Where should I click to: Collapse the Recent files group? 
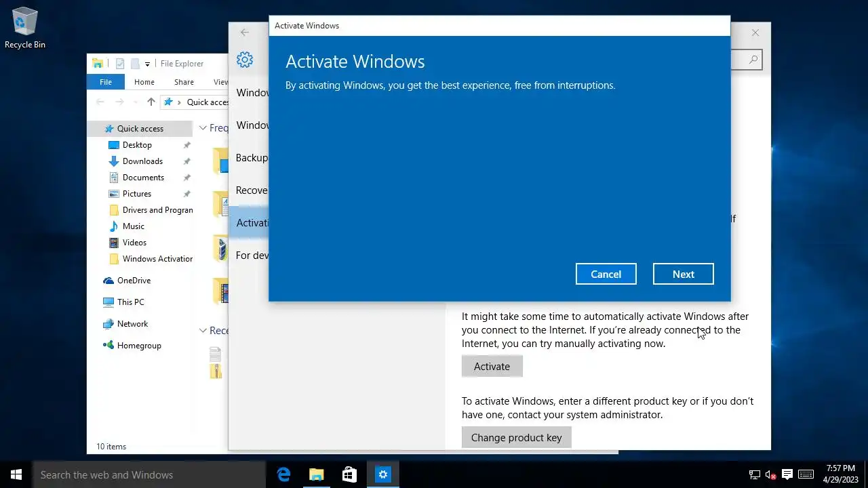point(203,330)
